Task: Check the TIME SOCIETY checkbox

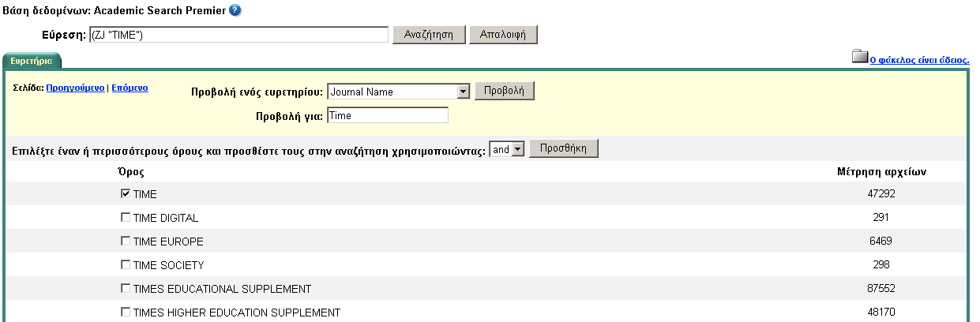Action: [x=126, y=264]
